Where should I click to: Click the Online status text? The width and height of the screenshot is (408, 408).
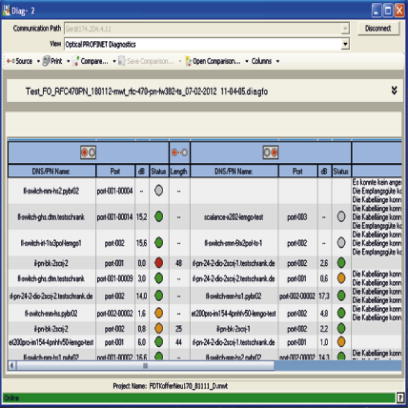(x=12, y=398)
